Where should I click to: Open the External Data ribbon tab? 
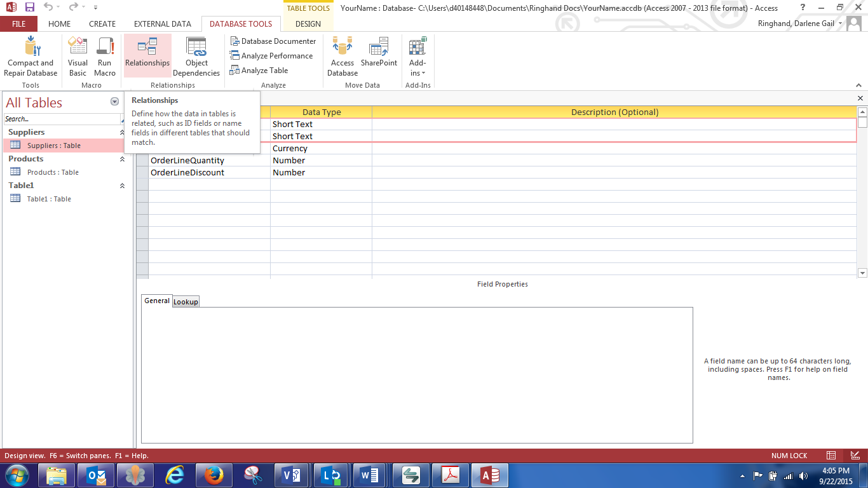point(162,24)
